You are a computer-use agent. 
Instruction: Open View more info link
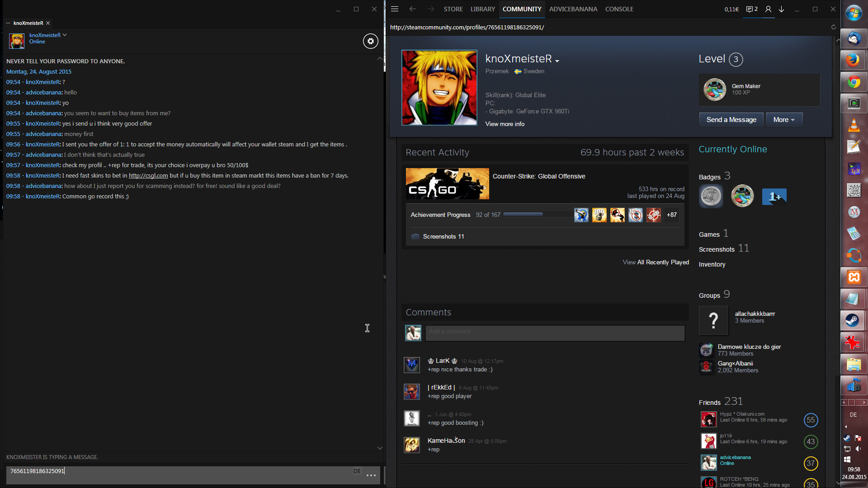pos(505,124)
